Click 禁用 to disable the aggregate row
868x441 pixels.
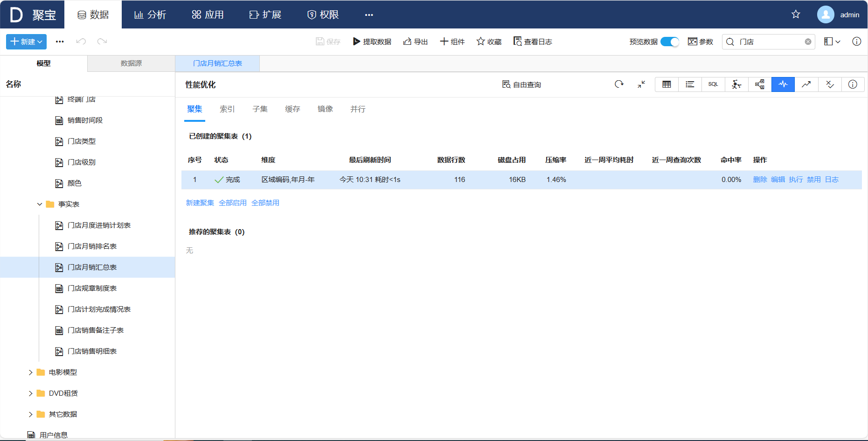pos(813,180)
